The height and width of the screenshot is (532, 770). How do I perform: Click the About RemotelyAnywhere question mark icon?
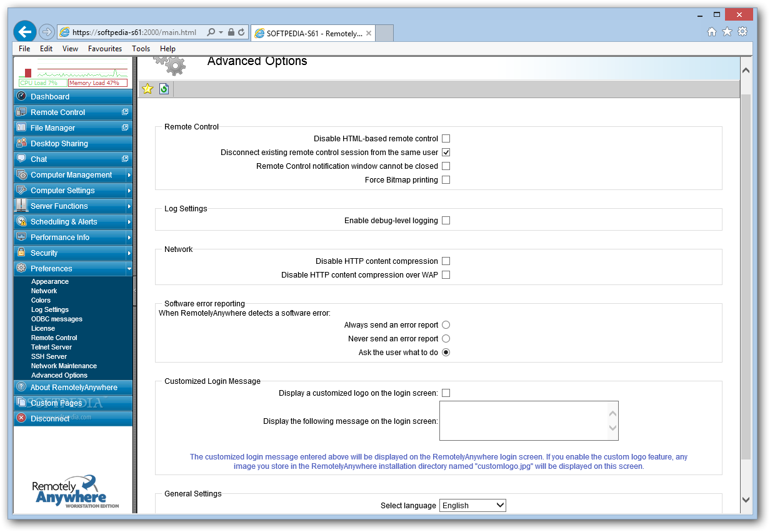(22, 387)
